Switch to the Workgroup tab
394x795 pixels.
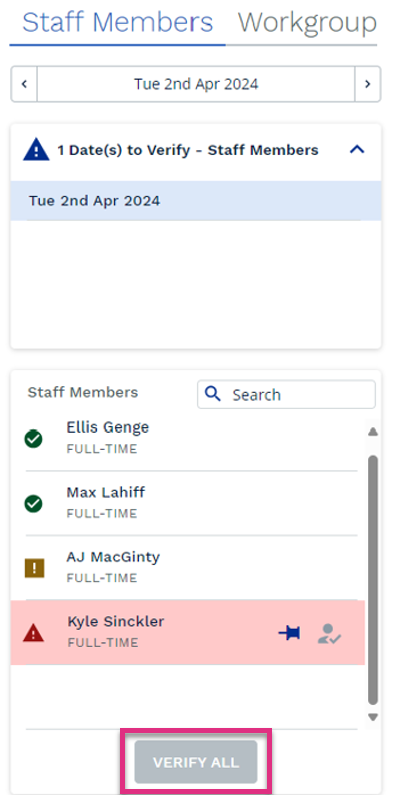(x=307, y=22)
